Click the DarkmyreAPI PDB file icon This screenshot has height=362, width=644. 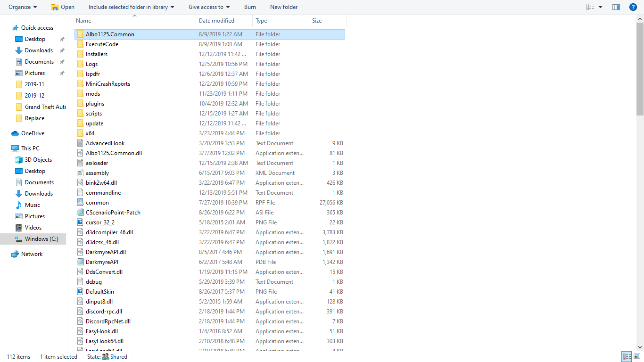(80, 262)
